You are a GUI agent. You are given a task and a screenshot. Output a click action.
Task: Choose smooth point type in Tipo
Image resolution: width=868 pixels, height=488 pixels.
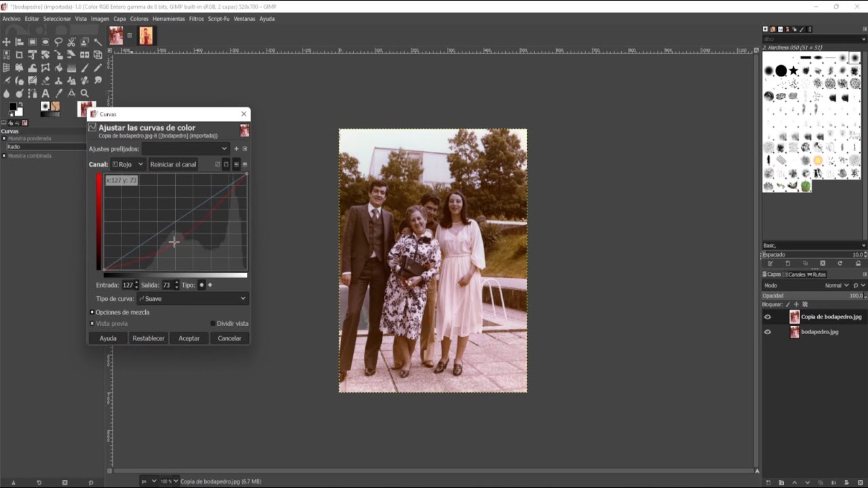(x=201, y=285)
